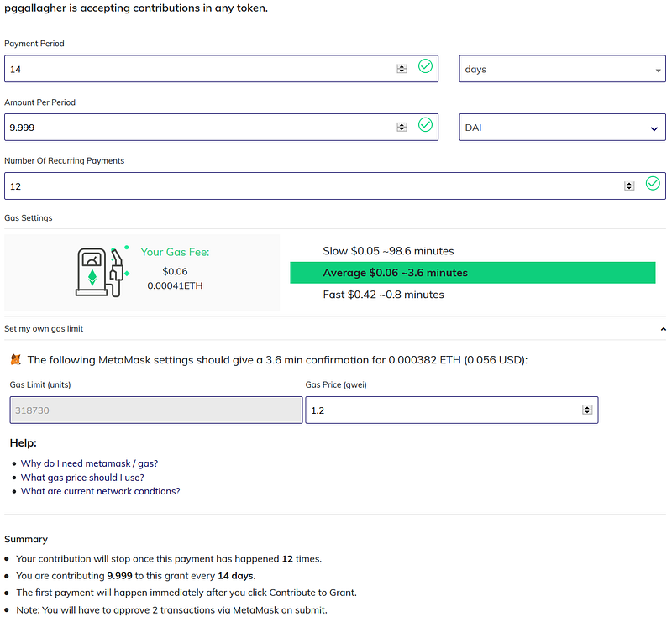Select the Fast $0.42 gas option
672x622 pixels.
(x=384, y=295)
